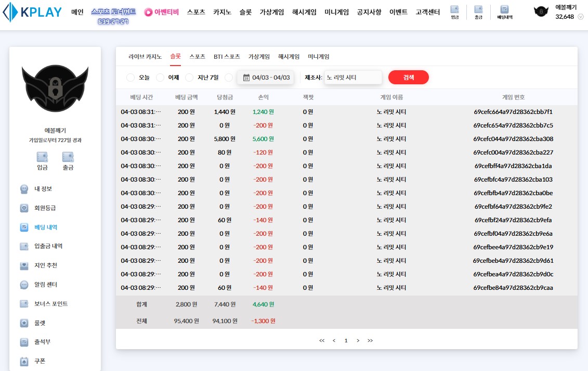588x371 pixels.
Task: Select the 오늘 radio button
Action: coord(130,78)
